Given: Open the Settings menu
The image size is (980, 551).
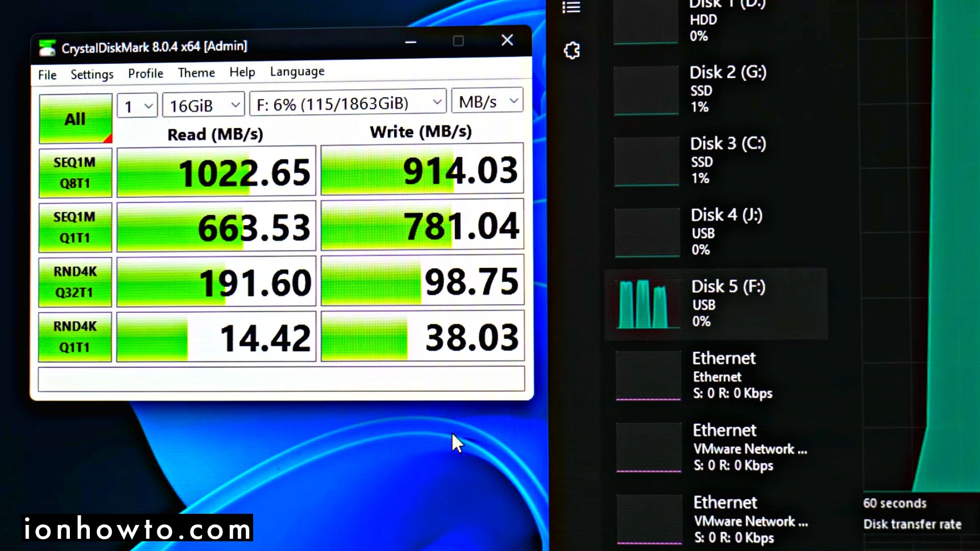Looking at the screenshot, I should click(x=92, y=74).
